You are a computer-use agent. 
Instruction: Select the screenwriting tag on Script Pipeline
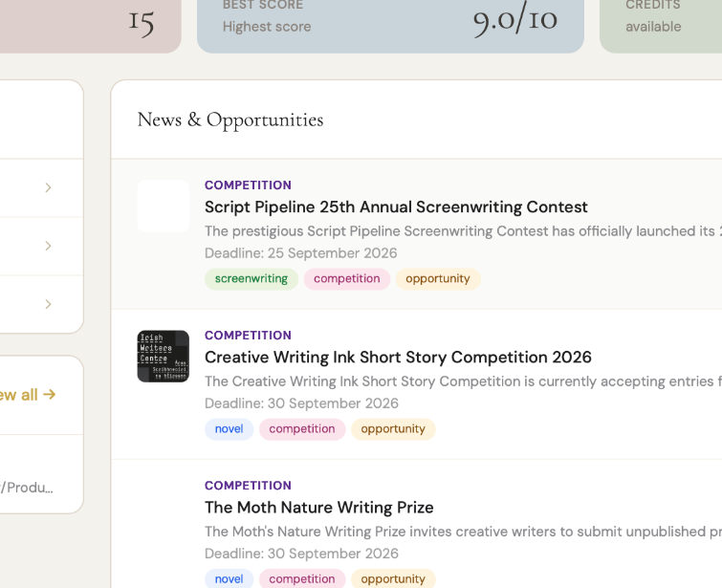pos(252,279)
